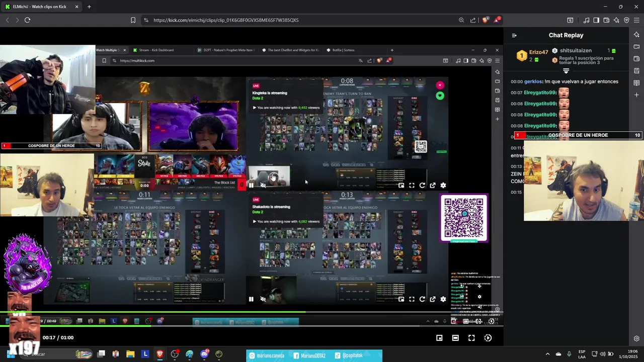Image resolution: width=644 pixels, height=362 pixels.
Task: Open settings gear on Shakadoto stream
Action: (443, 299)
